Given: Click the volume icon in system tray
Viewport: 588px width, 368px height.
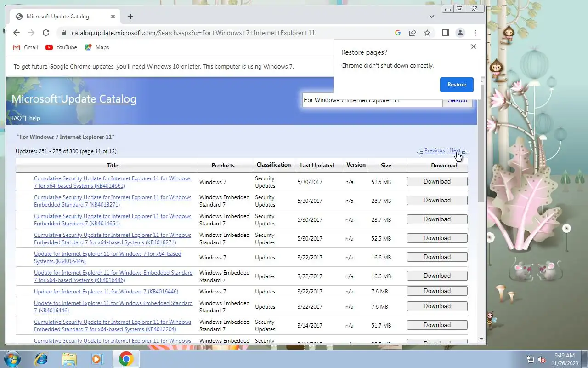Looking at the screenshot, I should pyautogui.click(x=542, y=359).
